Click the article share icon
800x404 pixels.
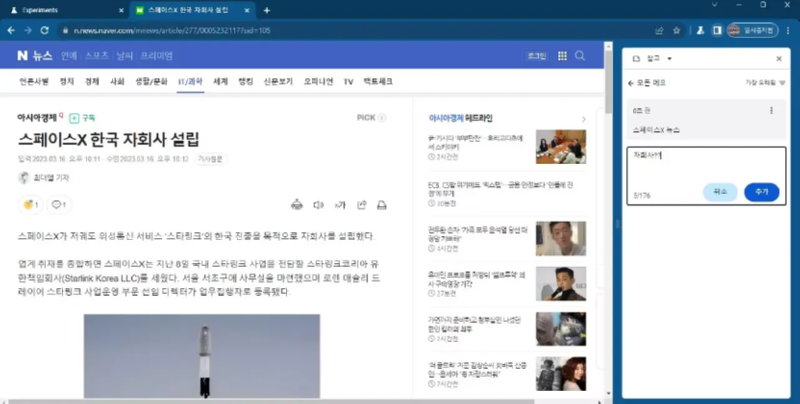361,205
